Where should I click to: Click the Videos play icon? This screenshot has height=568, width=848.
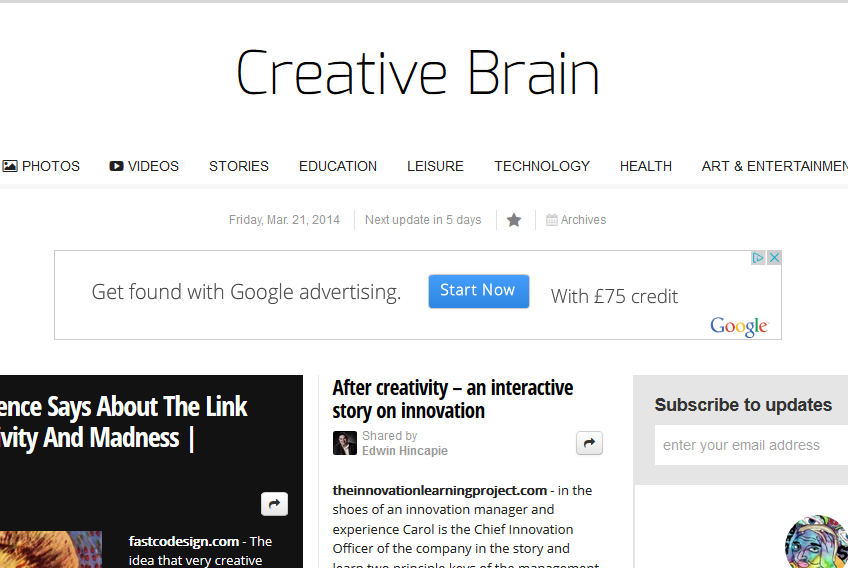pos(117,166)
